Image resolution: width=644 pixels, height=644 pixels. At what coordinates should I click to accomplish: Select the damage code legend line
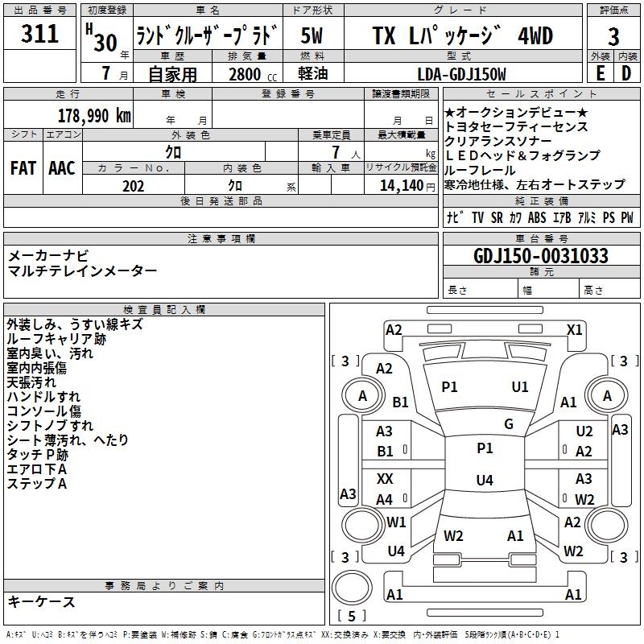[x=283, y=635]
